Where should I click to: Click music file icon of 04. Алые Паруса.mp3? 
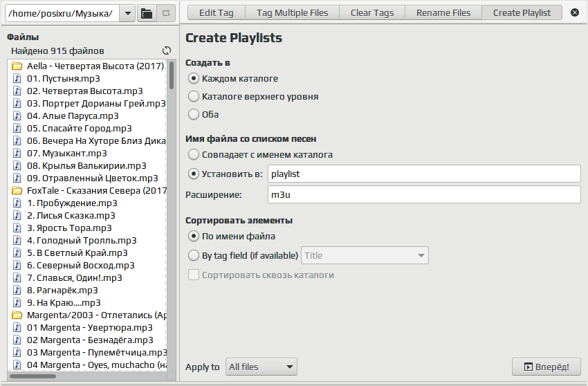17,116
